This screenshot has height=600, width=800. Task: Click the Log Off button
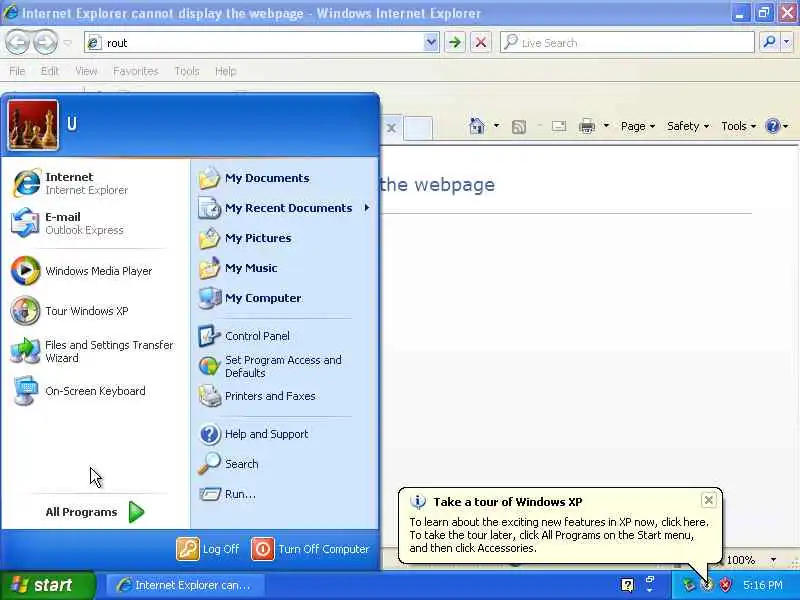point(208,549)
